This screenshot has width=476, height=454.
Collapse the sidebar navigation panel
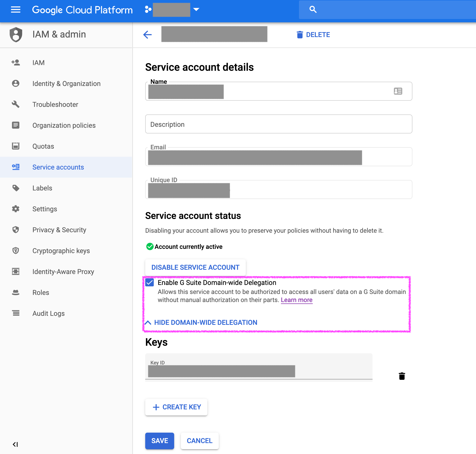coord(15,444)
